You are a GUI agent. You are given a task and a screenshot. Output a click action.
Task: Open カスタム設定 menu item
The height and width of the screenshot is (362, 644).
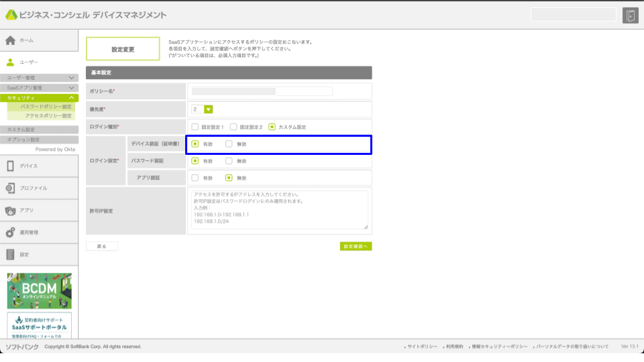pyautogui.click(x=40, y=129)
